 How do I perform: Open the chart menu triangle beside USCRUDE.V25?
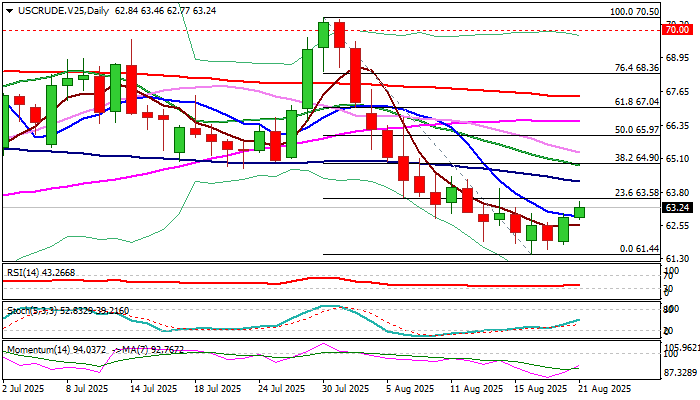pyautogui.click(x=9, y=11)
